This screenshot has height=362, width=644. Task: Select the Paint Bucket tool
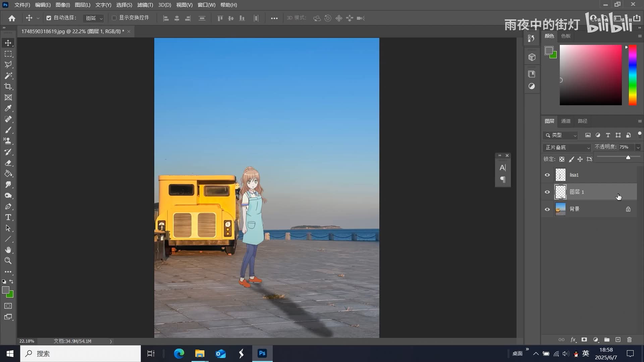point(8,174)
